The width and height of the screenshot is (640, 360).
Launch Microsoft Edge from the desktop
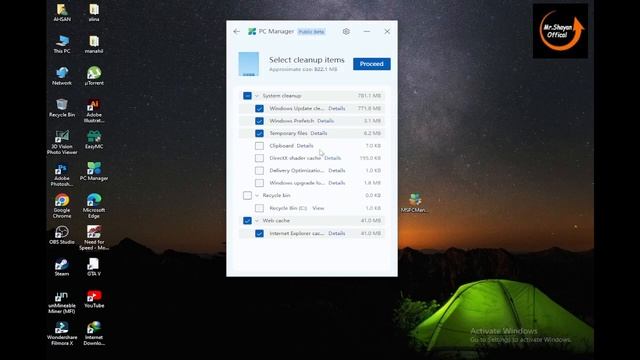tap(94, 206)
